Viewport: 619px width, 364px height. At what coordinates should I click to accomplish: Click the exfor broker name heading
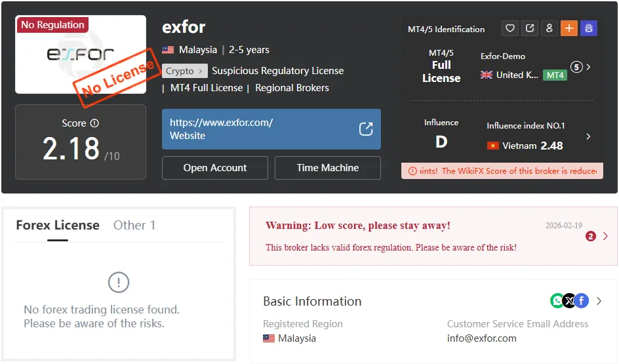(184, 28)
